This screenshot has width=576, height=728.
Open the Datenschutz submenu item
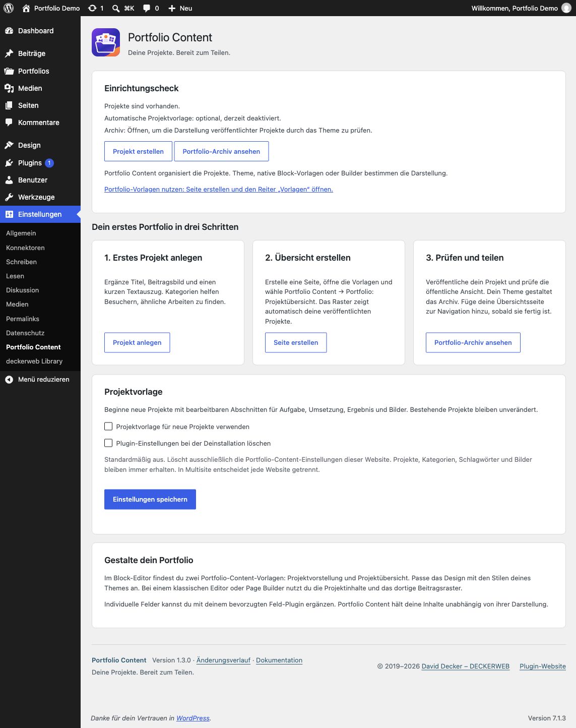[25, 333]
